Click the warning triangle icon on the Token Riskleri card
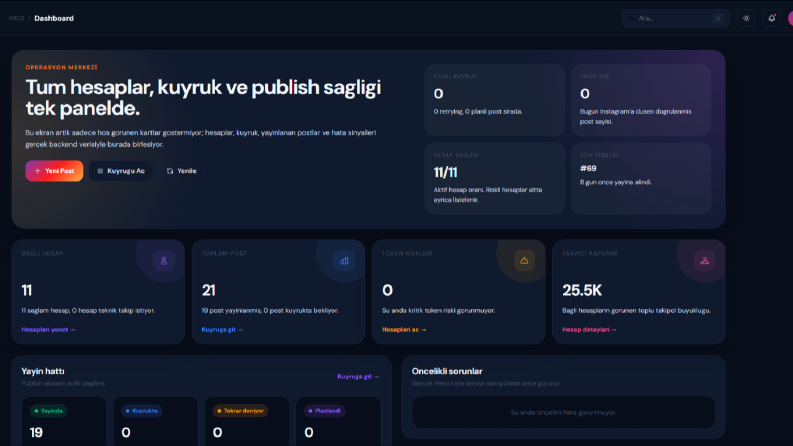The width and height of the screenshot is (793, 446). [x=524, y=261]
